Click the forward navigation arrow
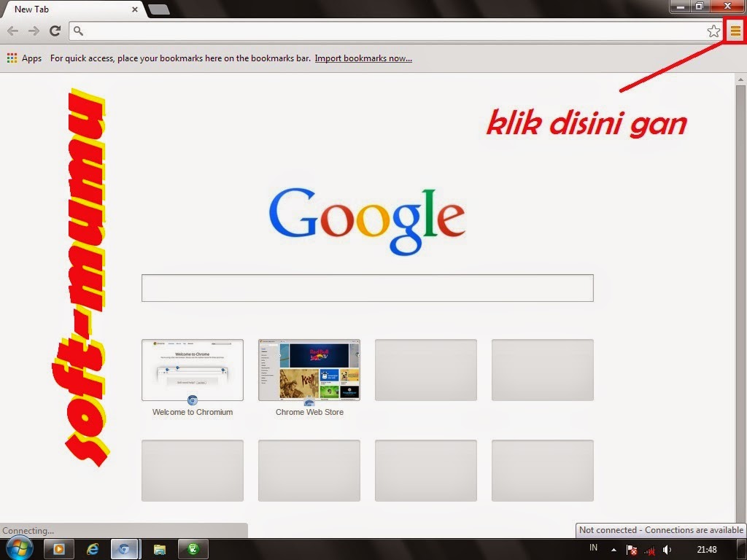The image size is (747, 560). (34, 31)
